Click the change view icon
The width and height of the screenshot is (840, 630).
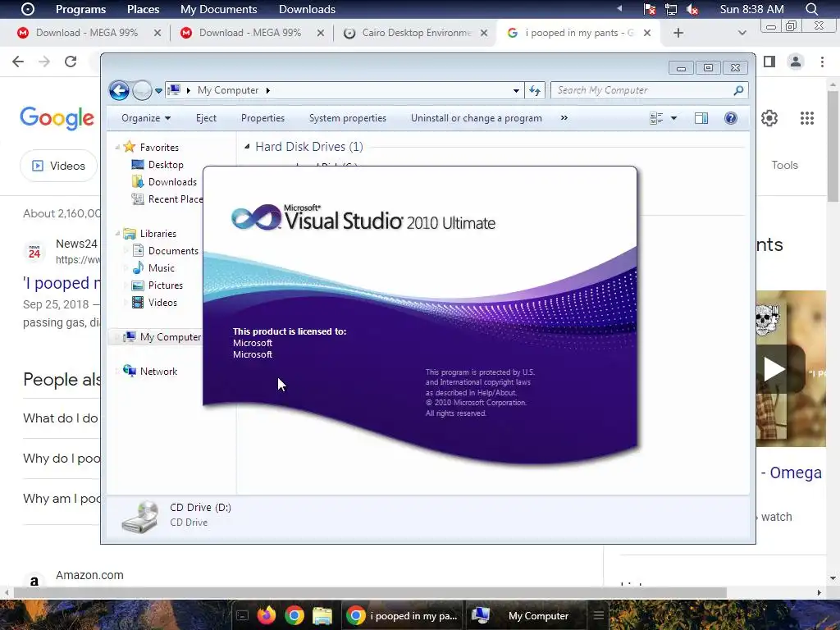click(656, 118)
